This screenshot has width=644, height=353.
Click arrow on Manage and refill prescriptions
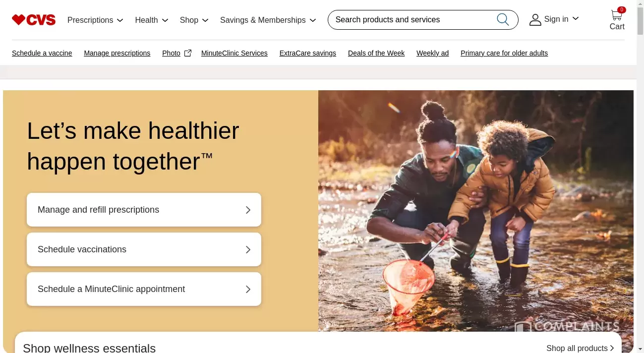click(248, 210)
